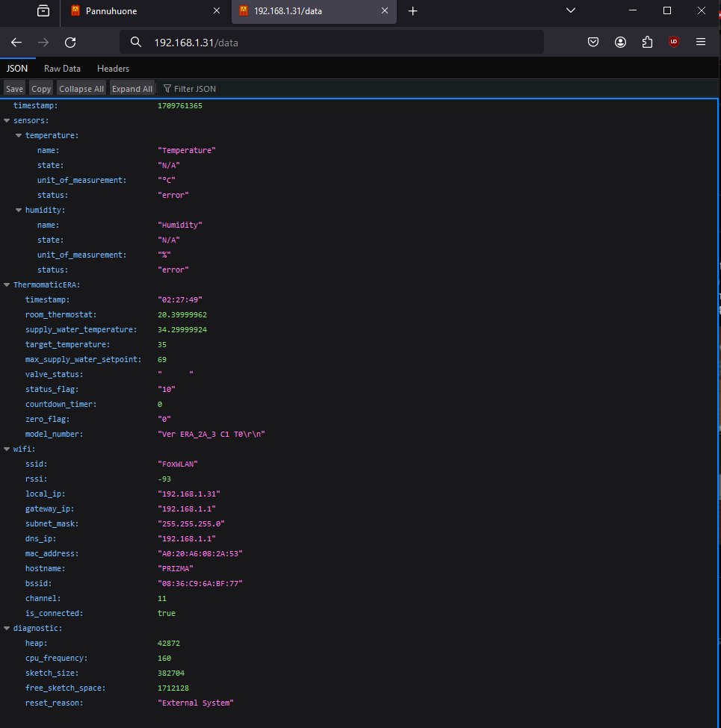721x728 pixels.
Task: Click the Copy button
Action: [x=41, y=89]
